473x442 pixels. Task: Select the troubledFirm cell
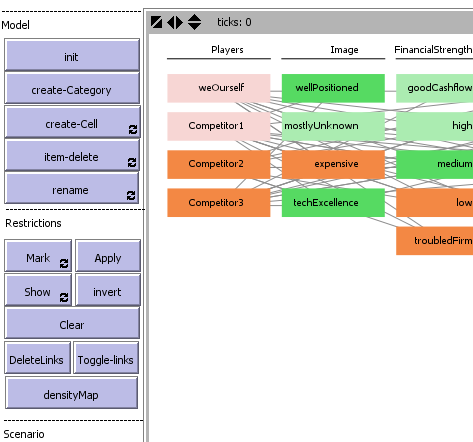click(435, 241)
